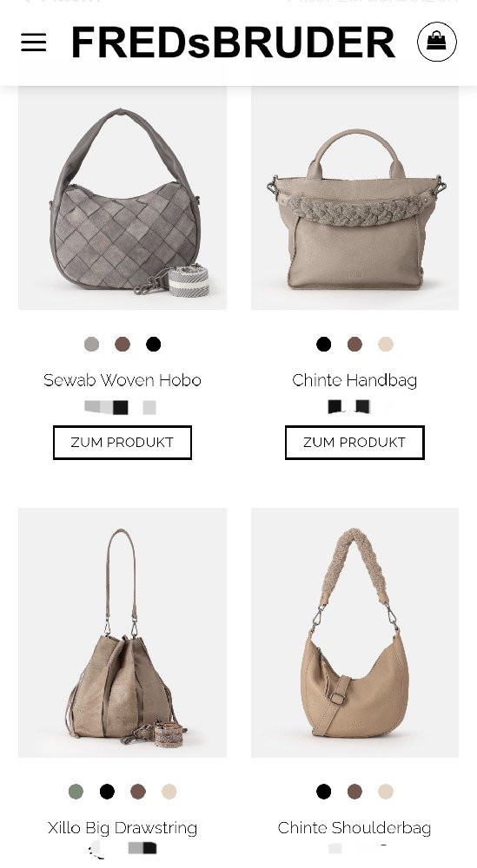Open the shopping bag cart icon
477x868 pixels.
pyautogui.click(x=436, y=42)
